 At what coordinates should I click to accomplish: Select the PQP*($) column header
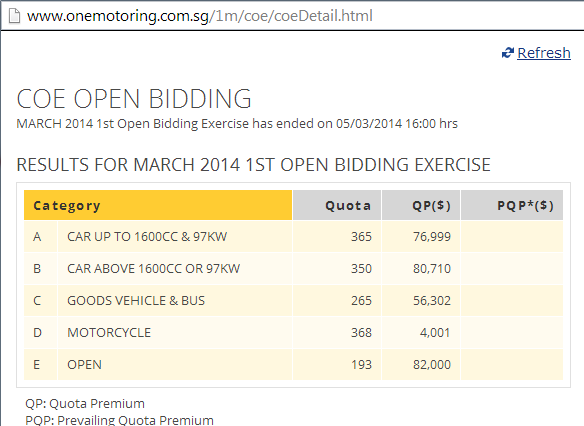pyautogui.click(x=512, y=205)
